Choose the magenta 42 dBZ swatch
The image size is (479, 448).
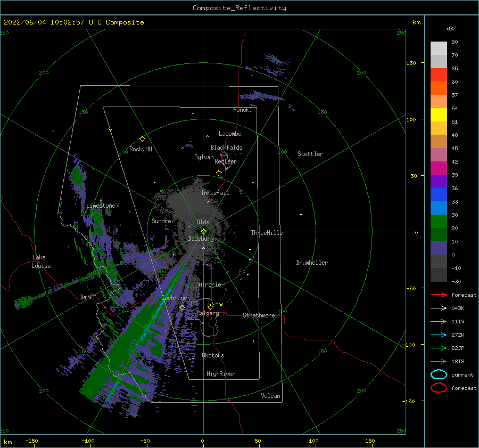click(439, 168)
